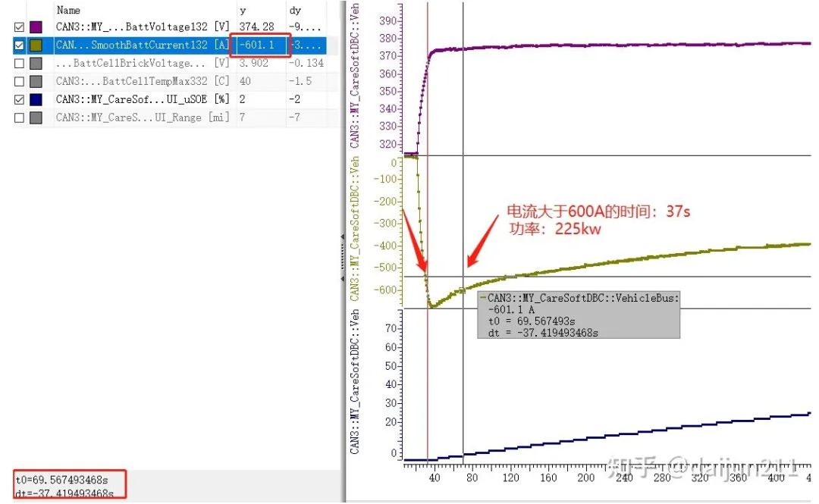Click the lower collapse arrow on the panel splitter
This screenshot has width=819, height=504.
(342, 278)
